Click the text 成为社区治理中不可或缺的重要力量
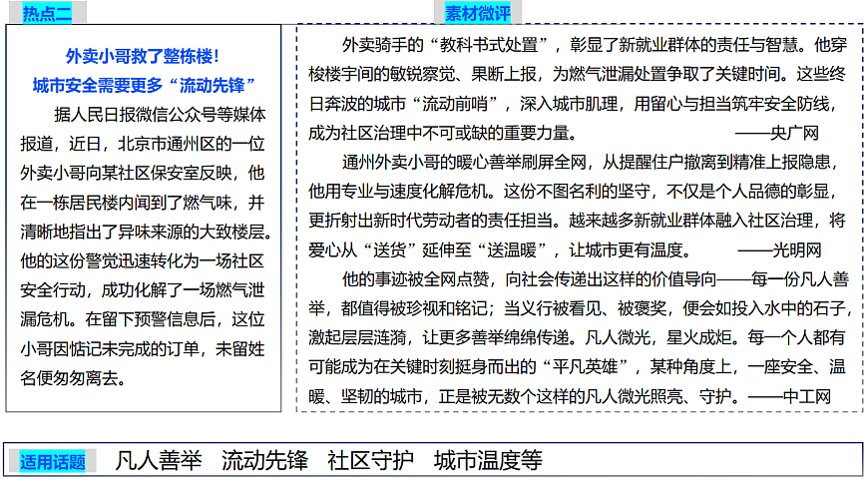 (x=442, y=132)
